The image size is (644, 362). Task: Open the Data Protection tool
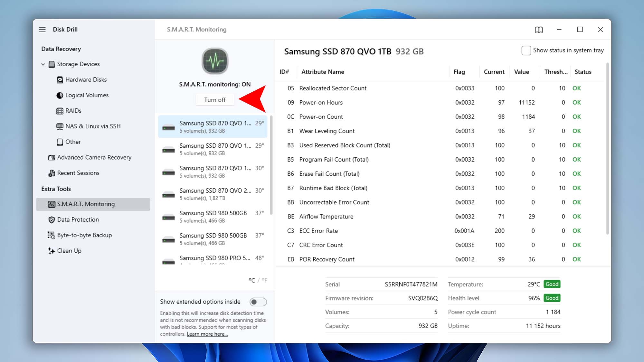coord(78,219)
